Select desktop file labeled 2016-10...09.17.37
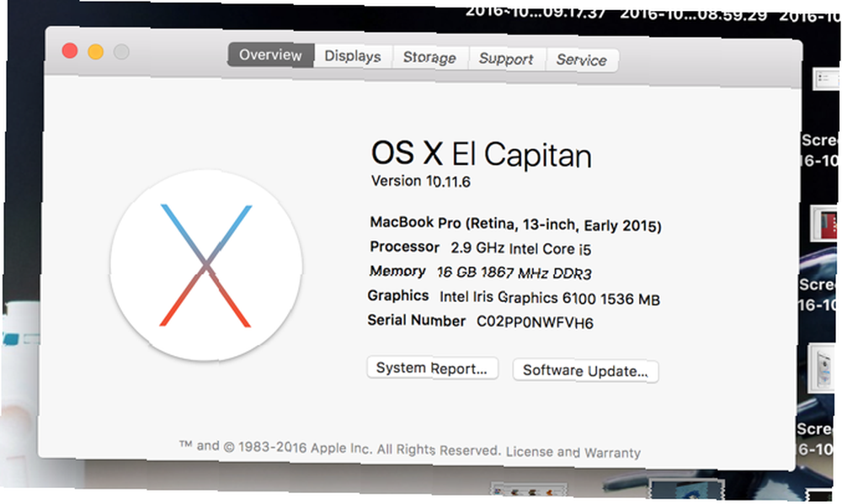842x504 pixels. [536, 12]
